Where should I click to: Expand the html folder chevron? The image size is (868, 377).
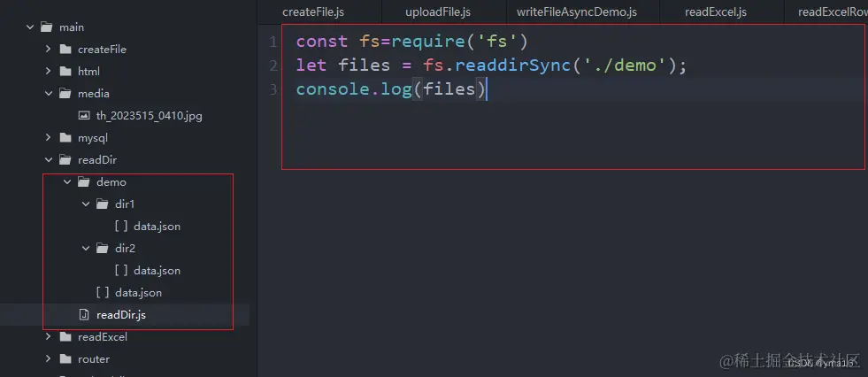coord(48,72)
